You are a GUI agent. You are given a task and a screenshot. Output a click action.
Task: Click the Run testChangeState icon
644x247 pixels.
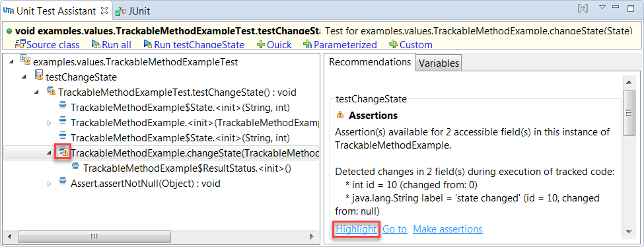click(x=148, y=44)
